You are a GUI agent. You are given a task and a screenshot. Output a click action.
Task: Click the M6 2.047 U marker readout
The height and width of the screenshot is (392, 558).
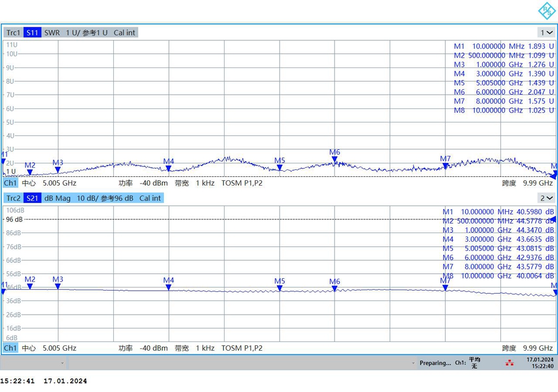point(504,92)
